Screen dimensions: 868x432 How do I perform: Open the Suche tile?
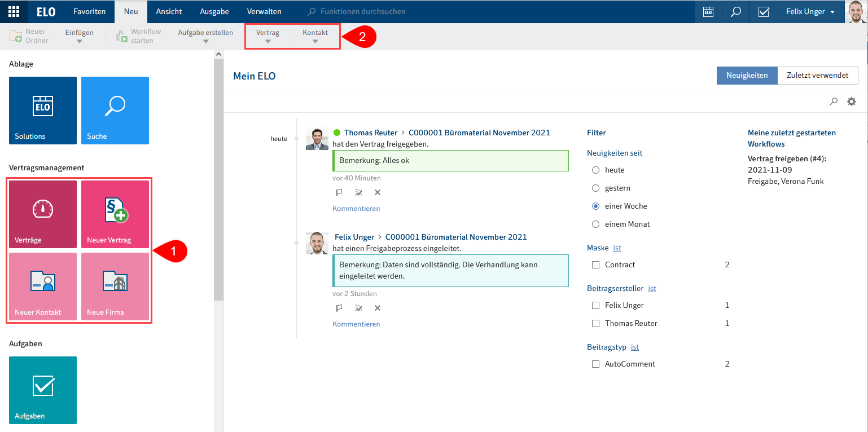point(115,111)
